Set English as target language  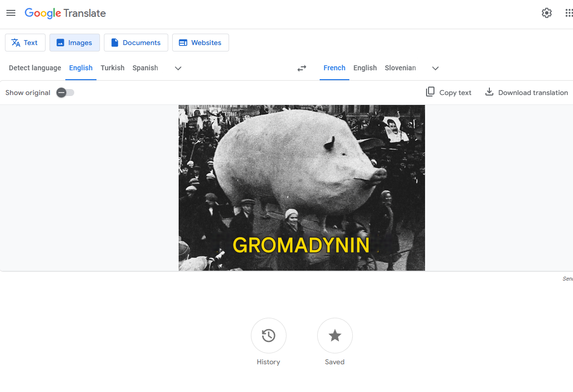365,68
